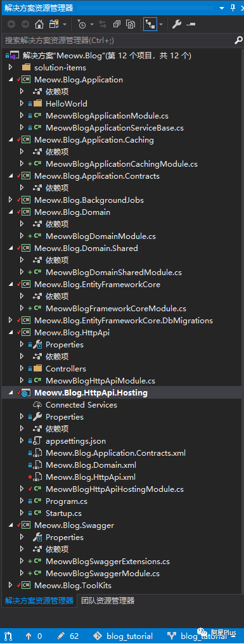Click the C# icon of Program.cs

(x=37, y=501)
